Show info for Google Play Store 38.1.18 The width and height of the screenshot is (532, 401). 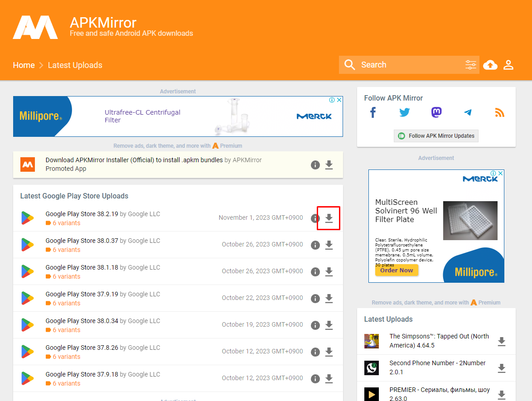pyautogui.click(x=315, y=272)
